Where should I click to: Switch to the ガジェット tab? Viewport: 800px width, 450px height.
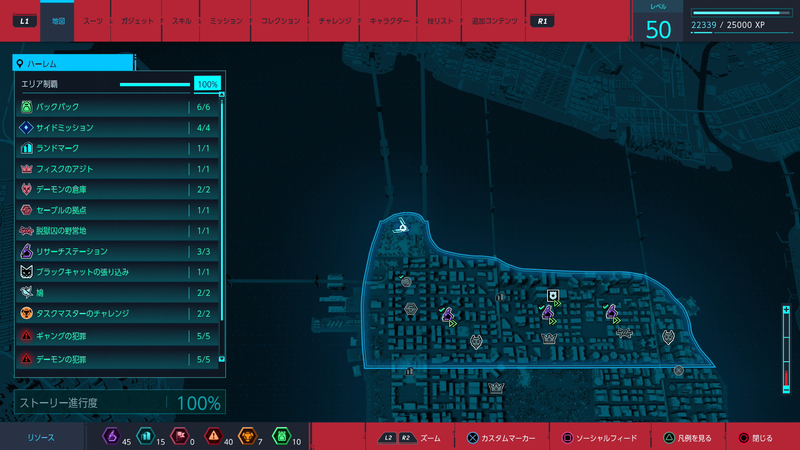tap(137, 21)
